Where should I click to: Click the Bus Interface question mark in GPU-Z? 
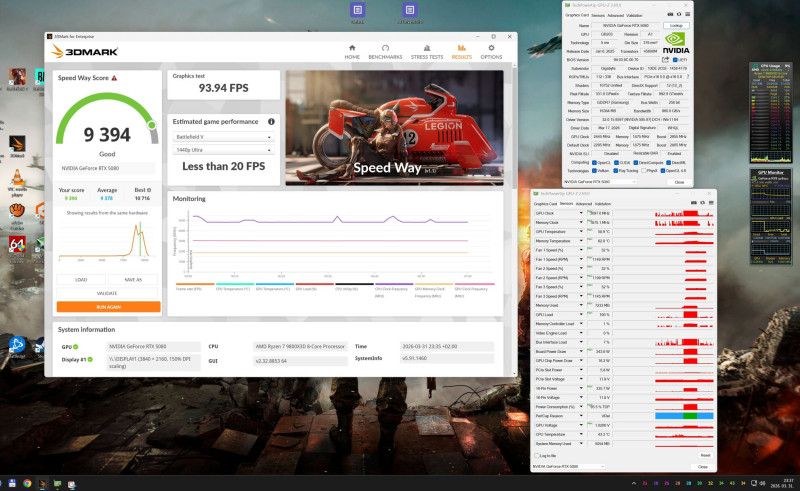[x=687, y=77]
